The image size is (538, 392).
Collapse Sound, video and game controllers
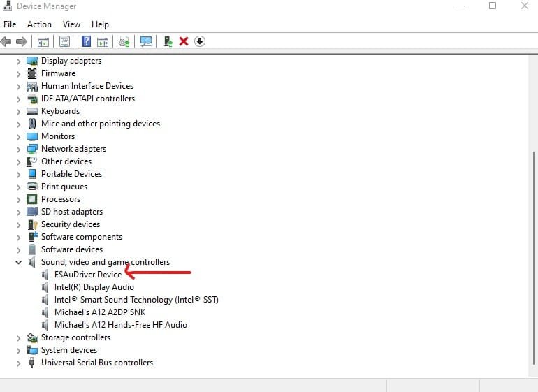[19, 262]
